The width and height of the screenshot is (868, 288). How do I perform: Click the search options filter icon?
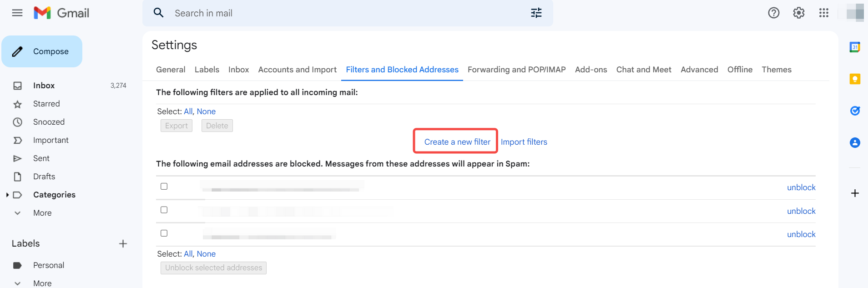536,13
